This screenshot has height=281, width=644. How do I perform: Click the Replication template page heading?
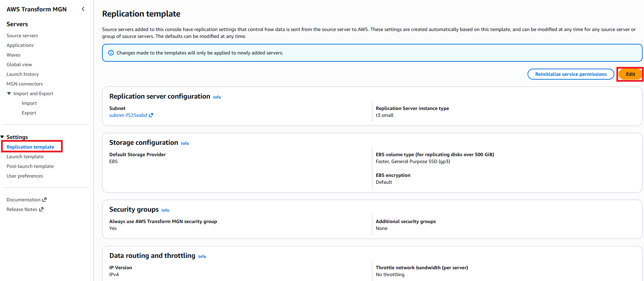(141, 14)
